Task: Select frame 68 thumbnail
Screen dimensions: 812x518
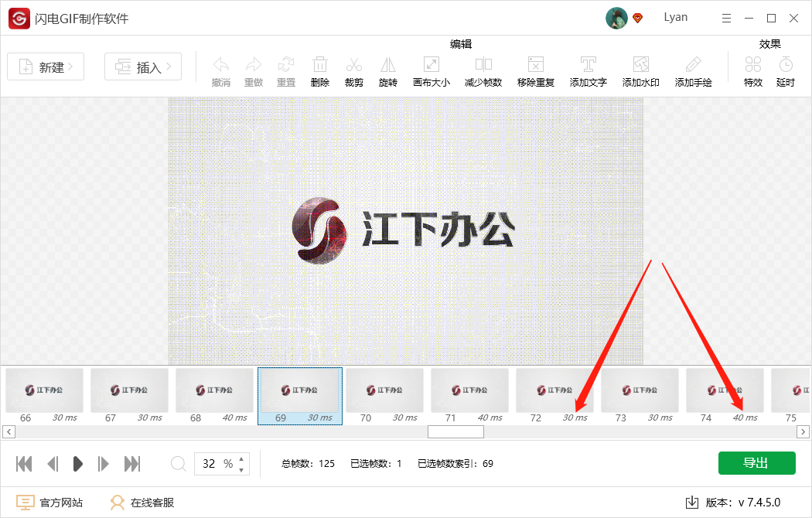Action: 214,390
